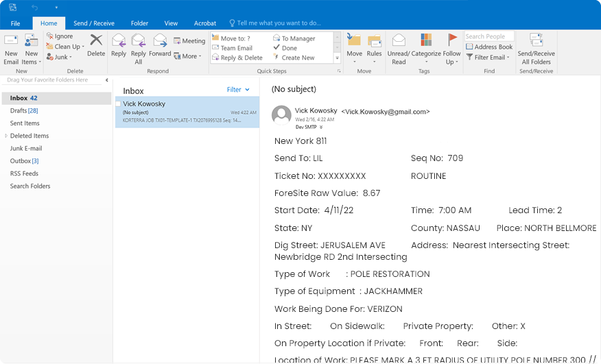Viewport: 601px width, 364px height.
Task: Click the (No subject) reading pane title
Action: (294, 89)
